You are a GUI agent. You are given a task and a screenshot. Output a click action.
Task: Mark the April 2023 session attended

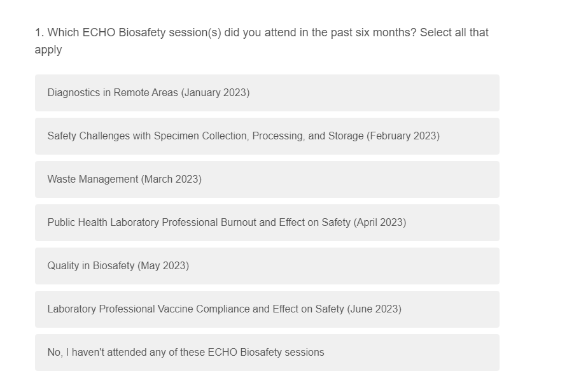[227, 223]
